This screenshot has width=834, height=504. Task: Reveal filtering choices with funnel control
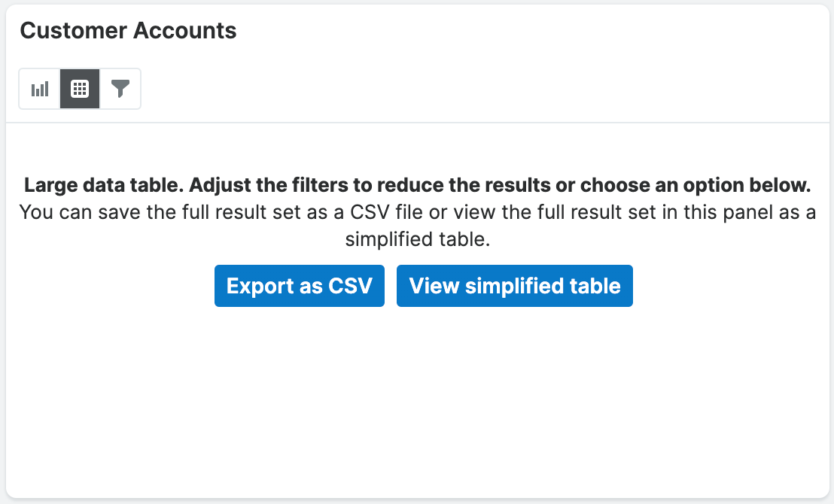coord(120,88)
